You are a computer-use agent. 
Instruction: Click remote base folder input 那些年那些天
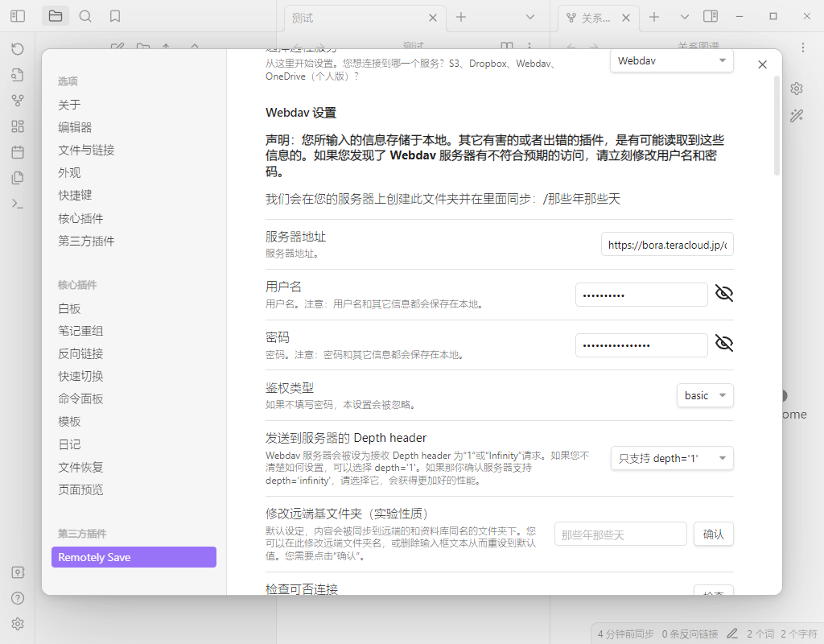click(620, 535)
